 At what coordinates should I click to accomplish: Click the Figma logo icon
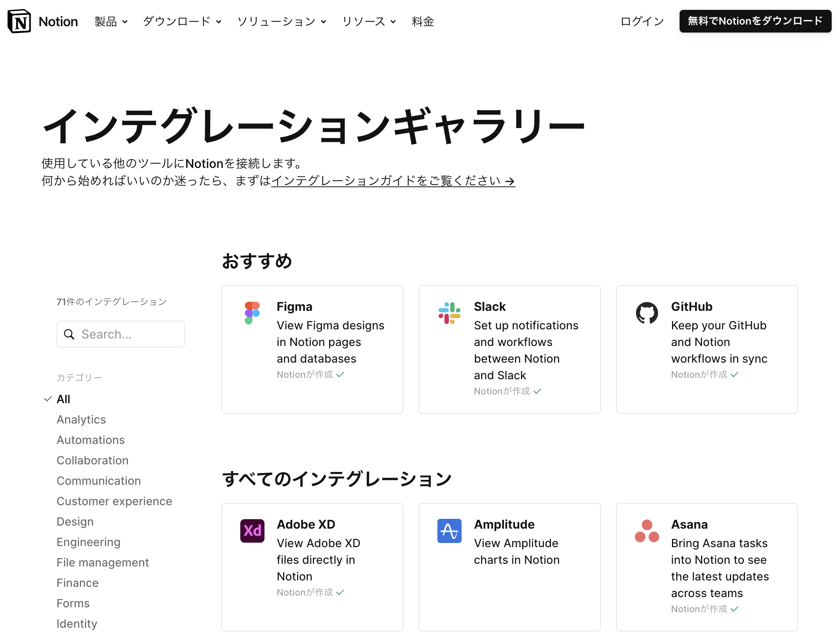point(252,313)
